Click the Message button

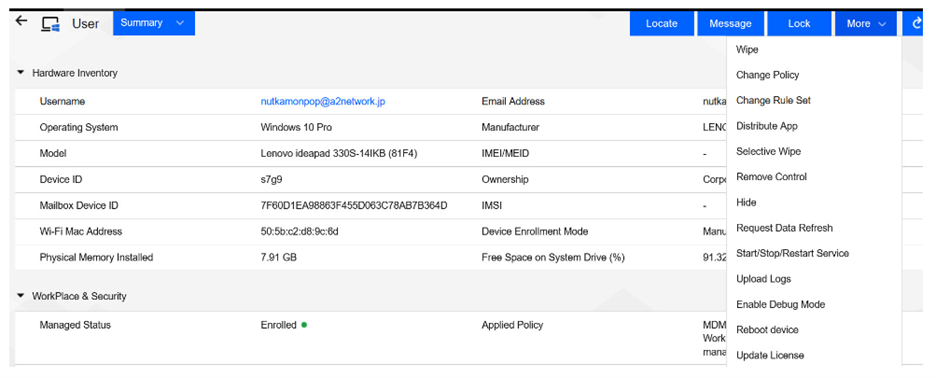pos(730,24)
